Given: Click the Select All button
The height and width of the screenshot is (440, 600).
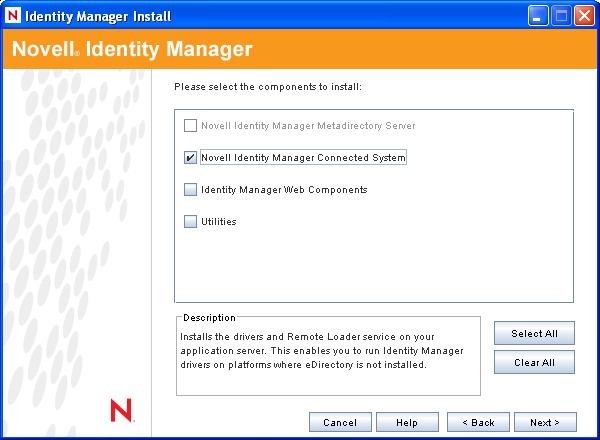Looking at the screenshot, I should tap(534, 333).
